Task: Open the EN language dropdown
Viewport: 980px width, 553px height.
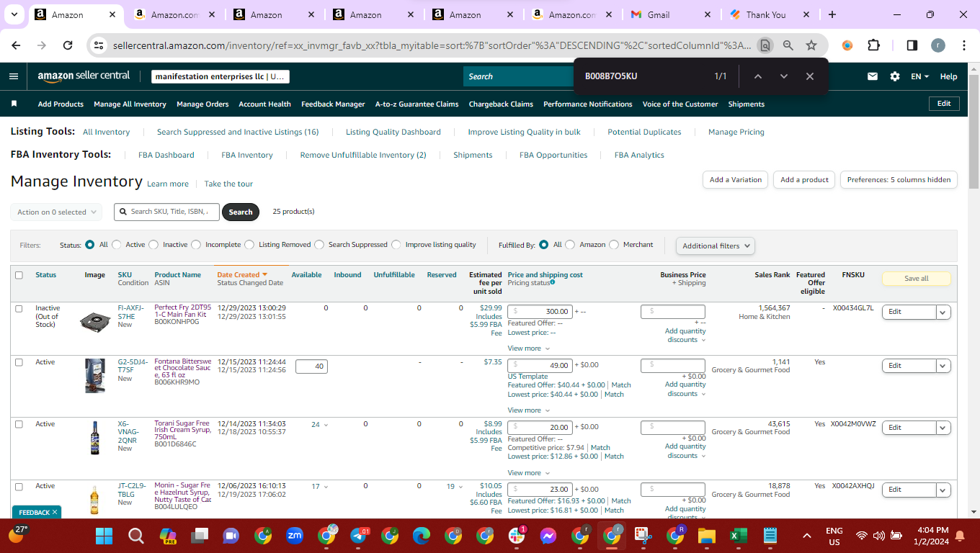Action: click(x=920, y=76)
